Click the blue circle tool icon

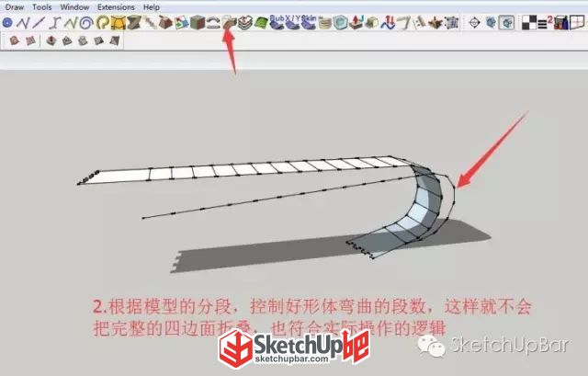(x=7, y=23)
